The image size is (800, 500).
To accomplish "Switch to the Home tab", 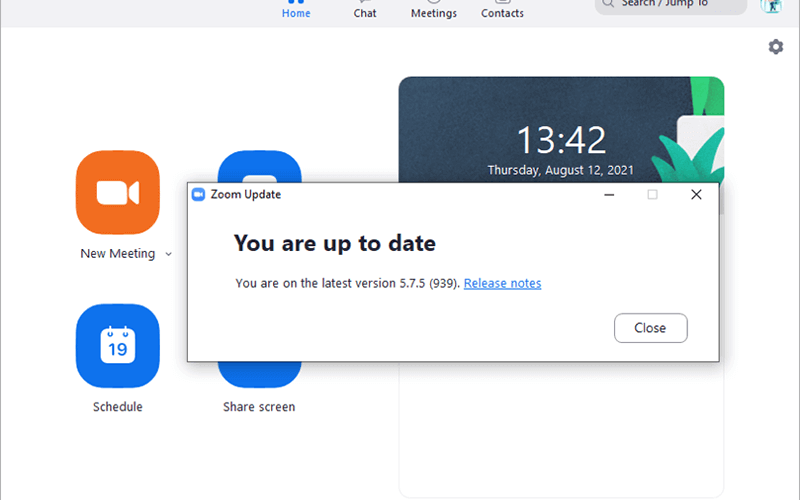I will pyautogui.click(x=296, y=9).
